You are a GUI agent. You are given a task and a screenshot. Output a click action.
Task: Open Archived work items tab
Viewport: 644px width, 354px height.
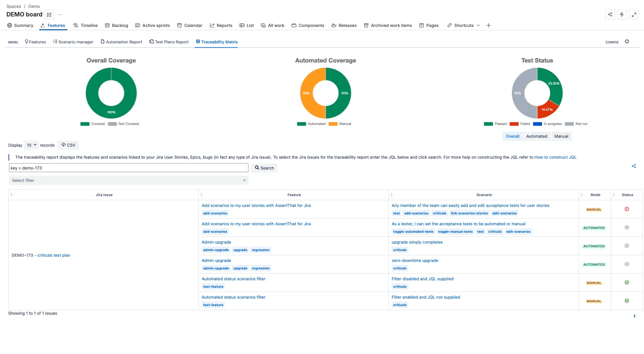click(388, 25)
